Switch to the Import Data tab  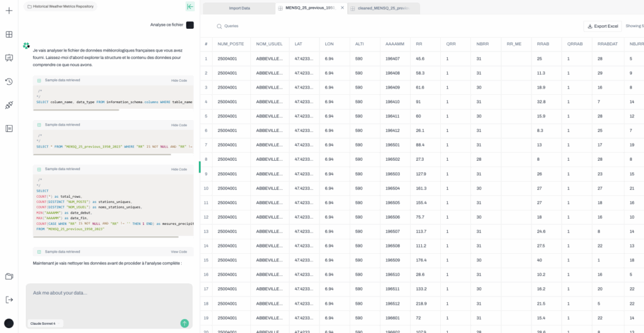point(239,8)
